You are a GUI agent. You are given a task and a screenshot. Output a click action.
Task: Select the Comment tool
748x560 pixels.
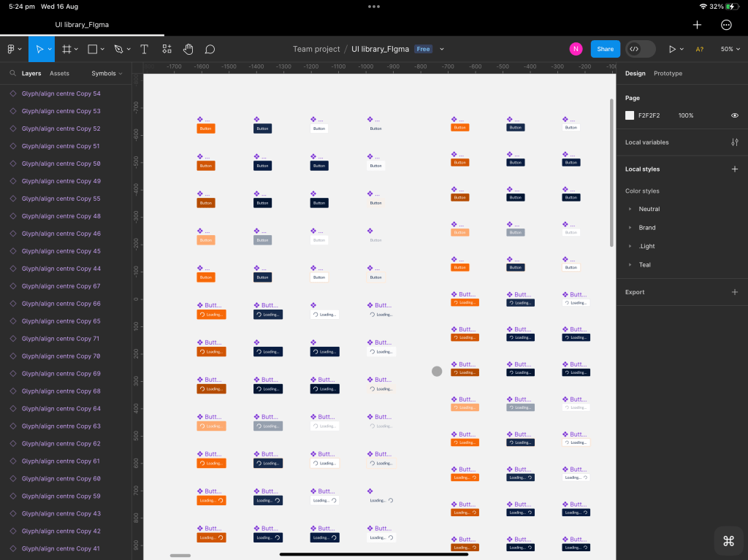[210, 49]
